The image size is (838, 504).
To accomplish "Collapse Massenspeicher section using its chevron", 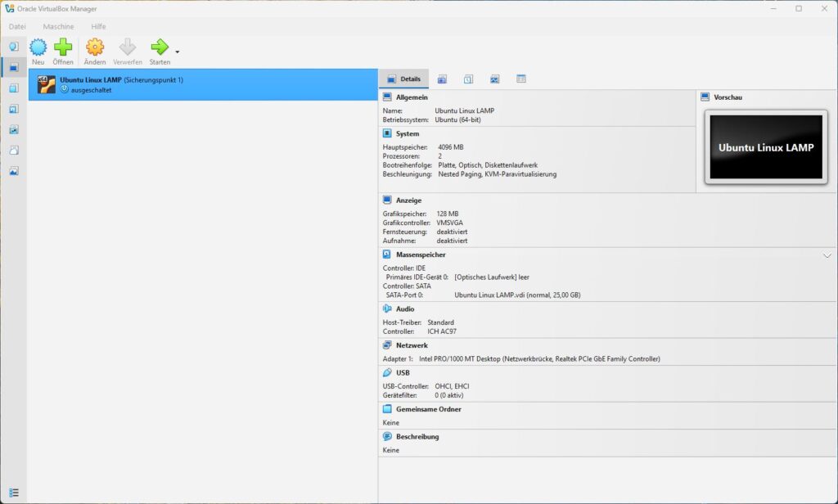I will tap(827, 255).
